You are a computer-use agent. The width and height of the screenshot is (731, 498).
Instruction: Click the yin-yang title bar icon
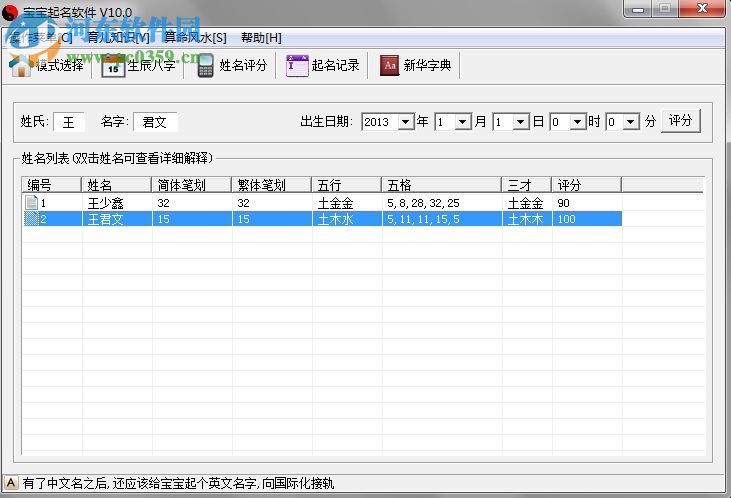pyautogui.click(x=10, y=13)
